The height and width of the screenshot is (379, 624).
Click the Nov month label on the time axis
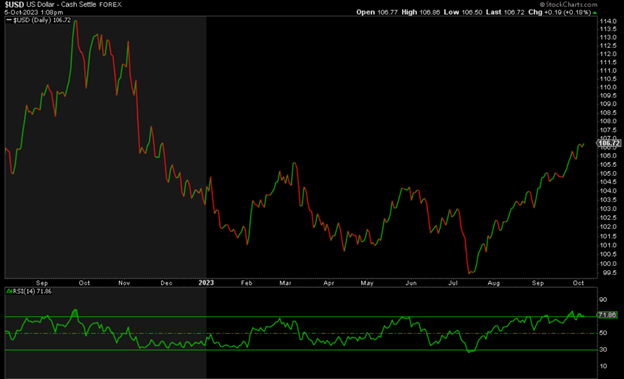[124, 283]
